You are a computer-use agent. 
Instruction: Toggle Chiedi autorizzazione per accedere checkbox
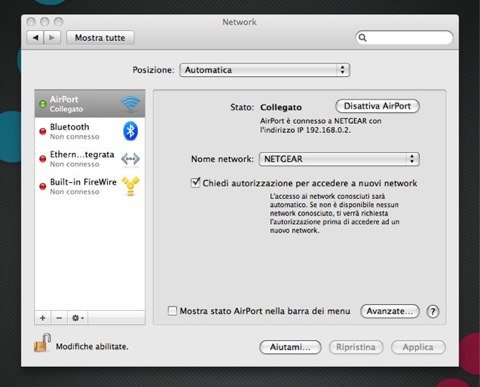[195, 183]
